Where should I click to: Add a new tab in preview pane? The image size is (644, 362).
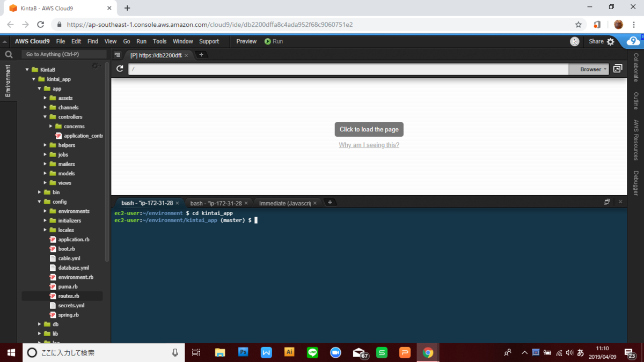[x=201, y=55]
